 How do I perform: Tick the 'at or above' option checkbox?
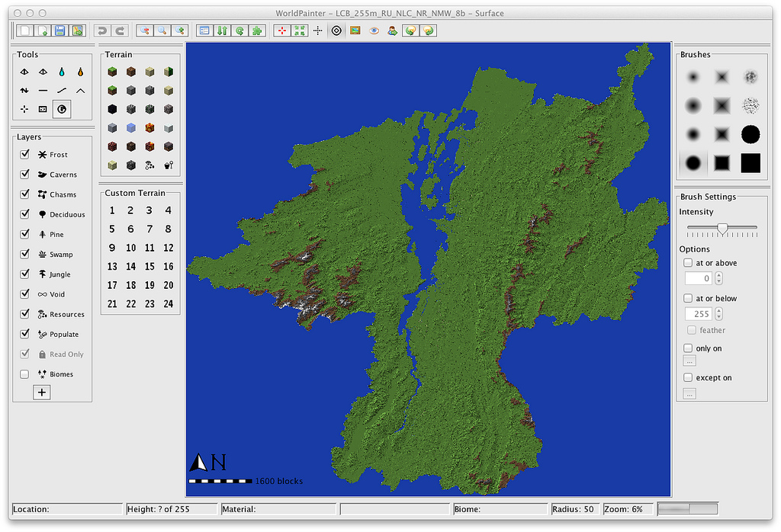coord(688,263)
